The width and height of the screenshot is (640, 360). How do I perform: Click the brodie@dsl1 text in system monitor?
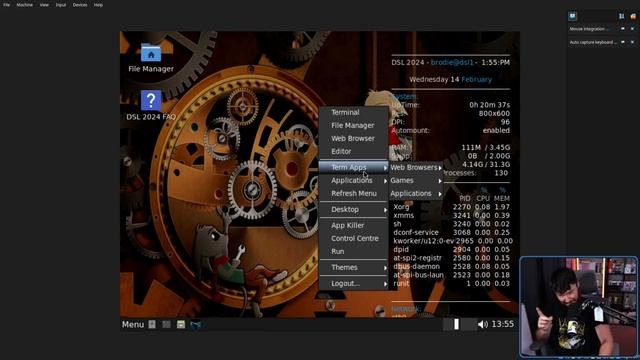452,62
